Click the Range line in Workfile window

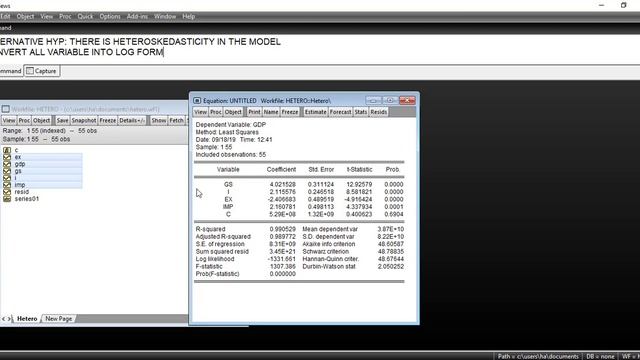coord(50,131)
